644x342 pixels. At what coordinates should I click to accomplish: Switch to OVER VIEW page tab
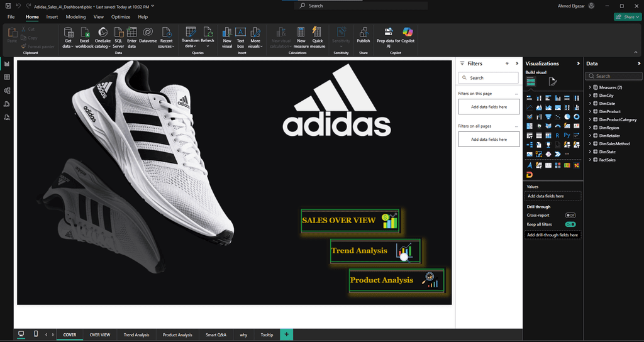[100, 334]
